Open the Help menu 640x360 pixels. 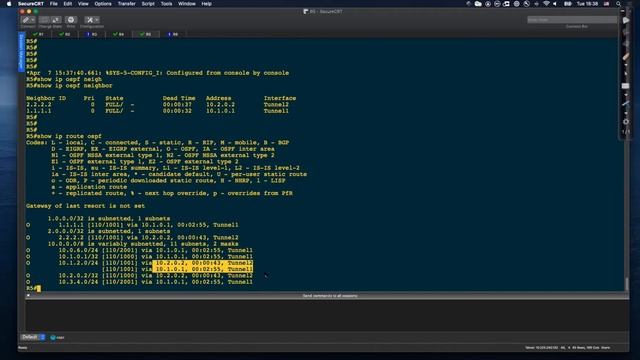pos(207,4)
